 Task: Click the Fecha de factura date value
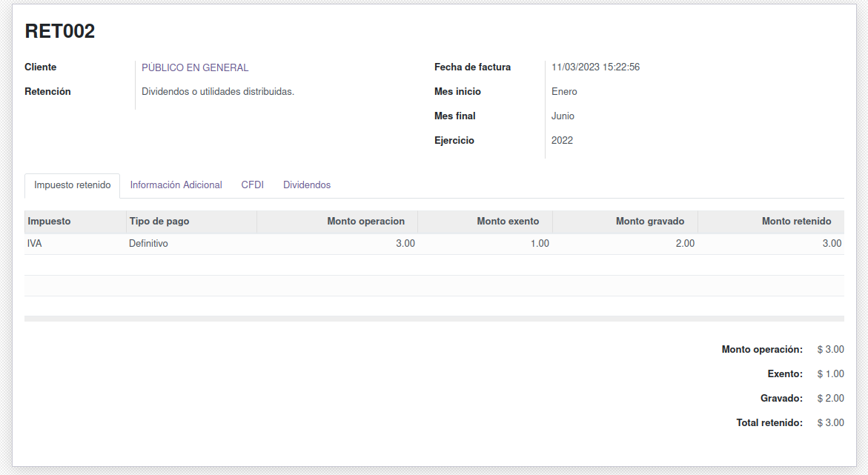(595, 67)
